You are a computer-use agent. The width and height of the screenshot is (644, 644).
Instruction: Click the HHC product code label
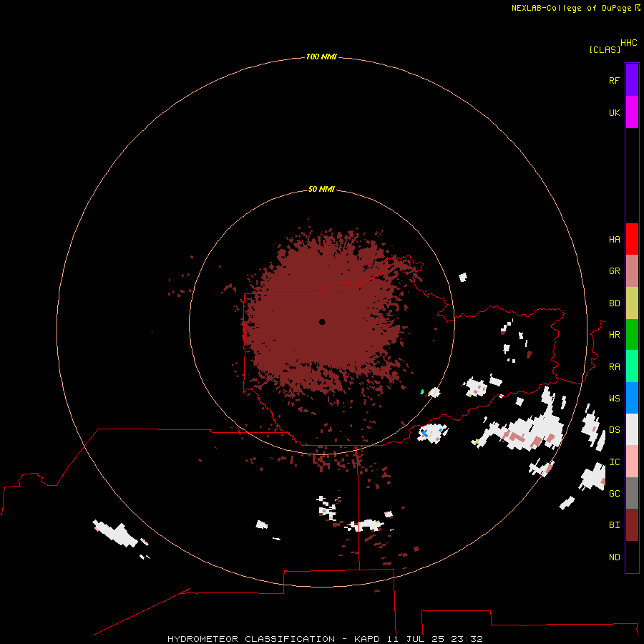point(628,43)
